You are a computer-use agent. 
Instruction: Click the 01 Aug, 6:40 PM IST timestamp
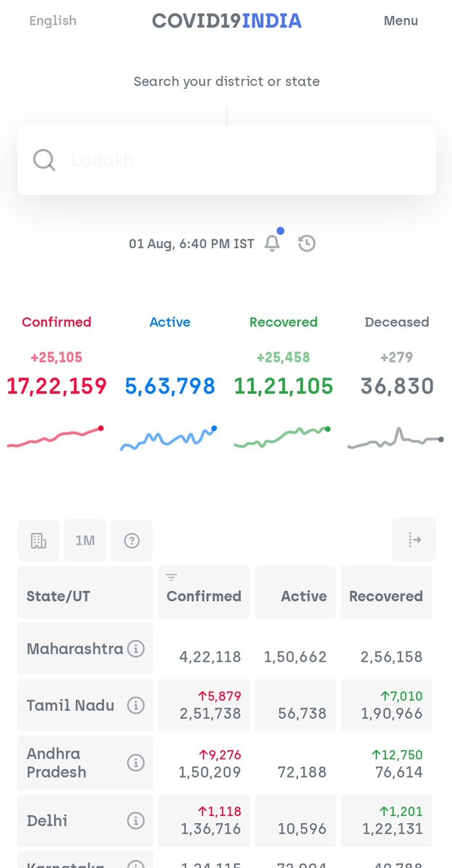click(x=192, y=244)
